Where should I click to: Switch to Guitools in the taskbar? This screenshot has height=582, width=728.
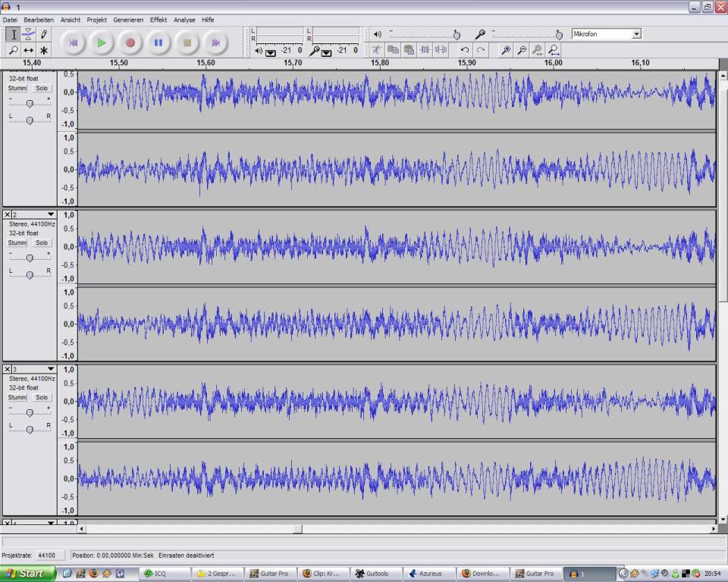click(377, 574)
